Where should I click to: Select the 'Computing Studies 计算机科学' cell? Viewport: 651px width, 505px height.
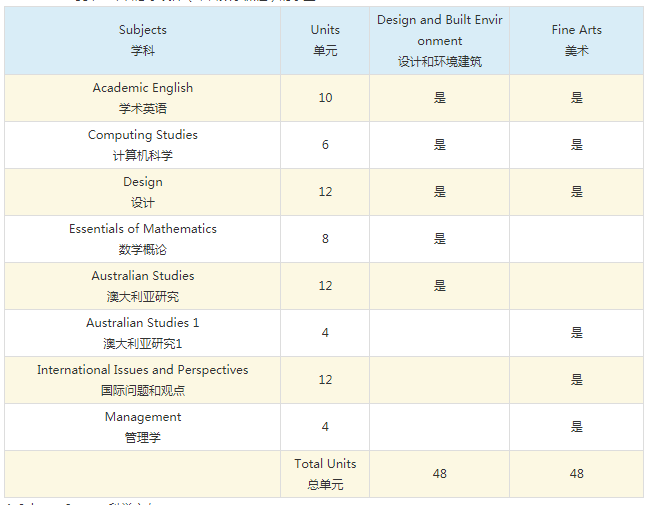[x=142, y=145]
